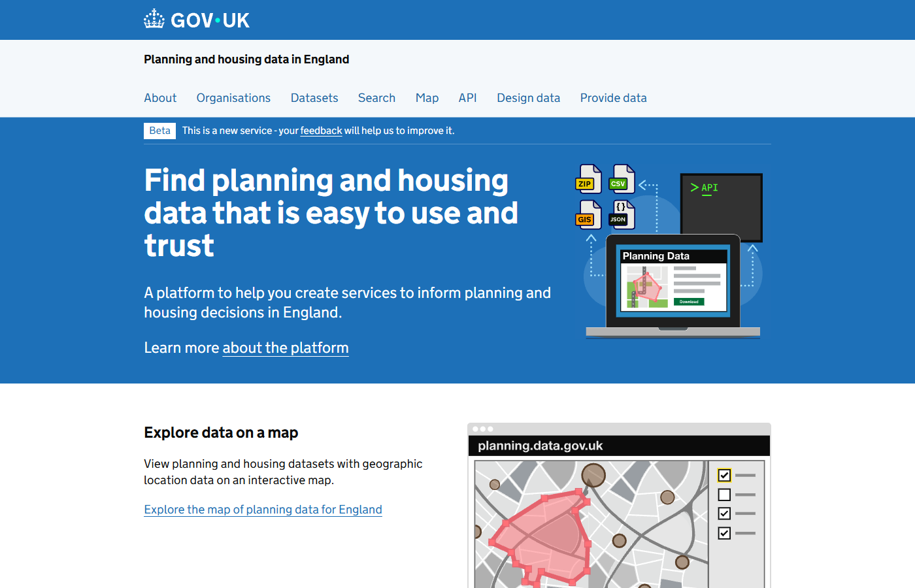Click the GIS file icon
Screen dimensions: 915x588
tap(588, 215)
